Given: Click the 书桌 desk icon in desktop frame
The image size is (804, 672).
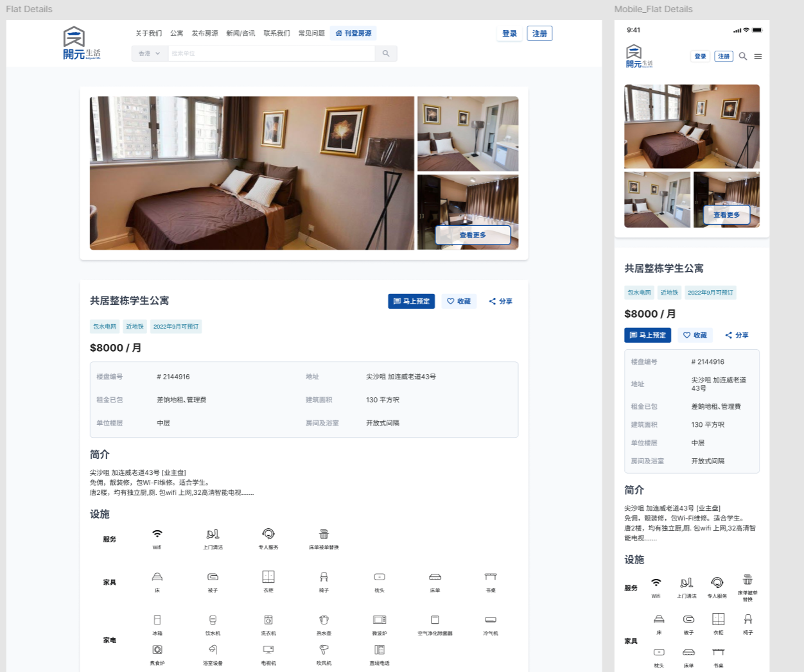Looking at the screenshot, I should 491,576.
